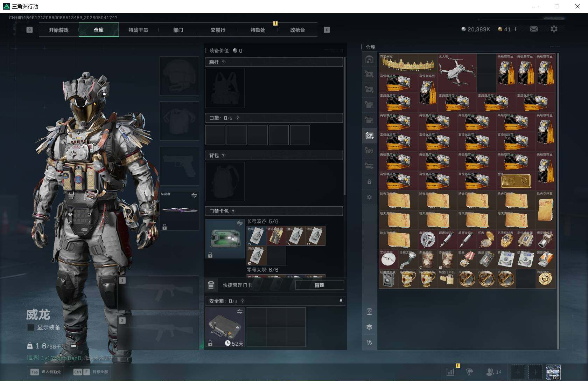Open the 改枪台 tab

click(297, 30)
